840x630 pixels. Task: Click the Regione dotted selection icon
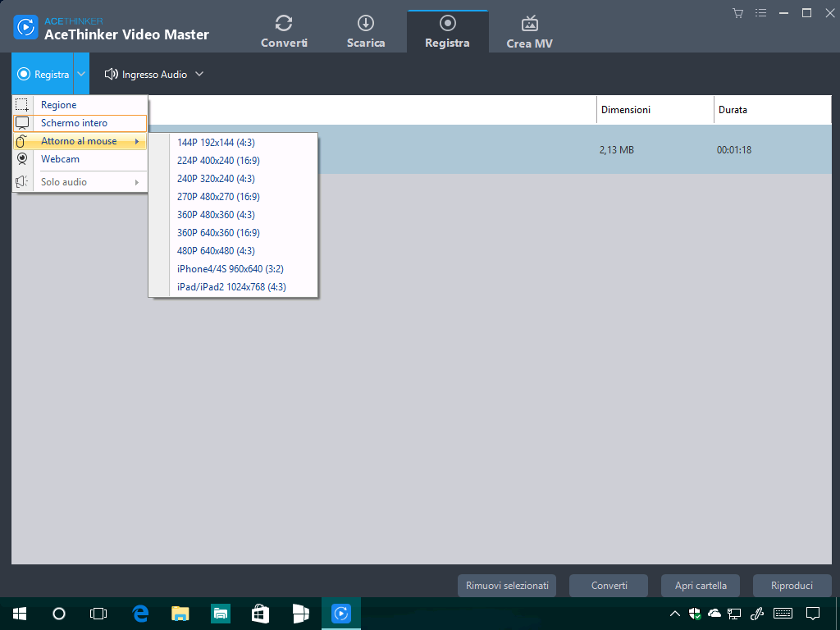click(x=22, y=105)
